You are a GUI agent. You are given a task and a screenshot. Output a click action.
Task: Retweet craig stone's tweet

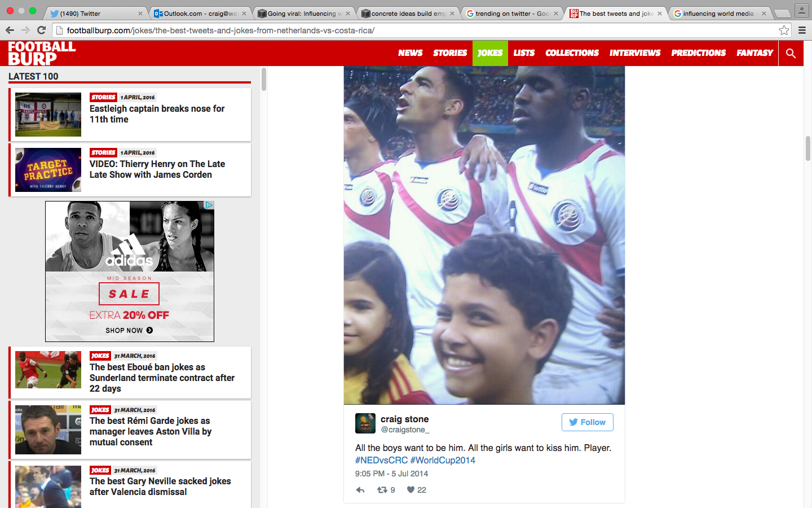[386, 490]
